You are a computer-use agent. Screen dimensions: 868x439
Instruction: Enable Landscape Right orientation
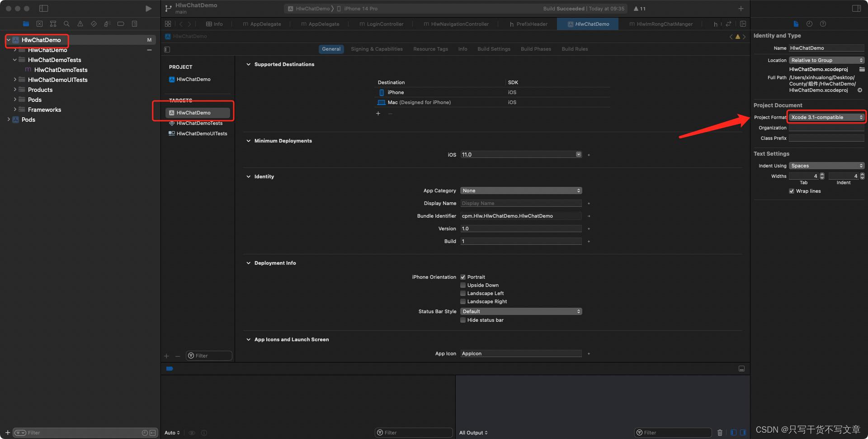(463, 301)
